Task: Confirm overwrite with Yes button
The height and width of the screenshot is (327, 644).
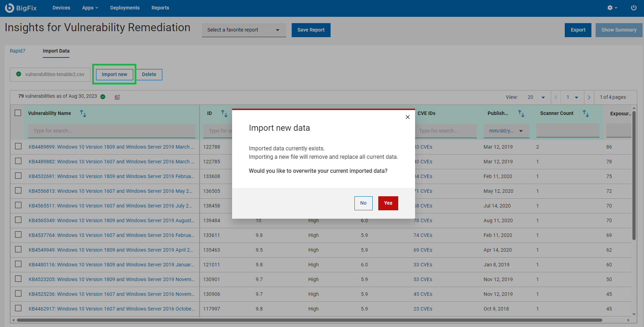Action: click(388, 203)
